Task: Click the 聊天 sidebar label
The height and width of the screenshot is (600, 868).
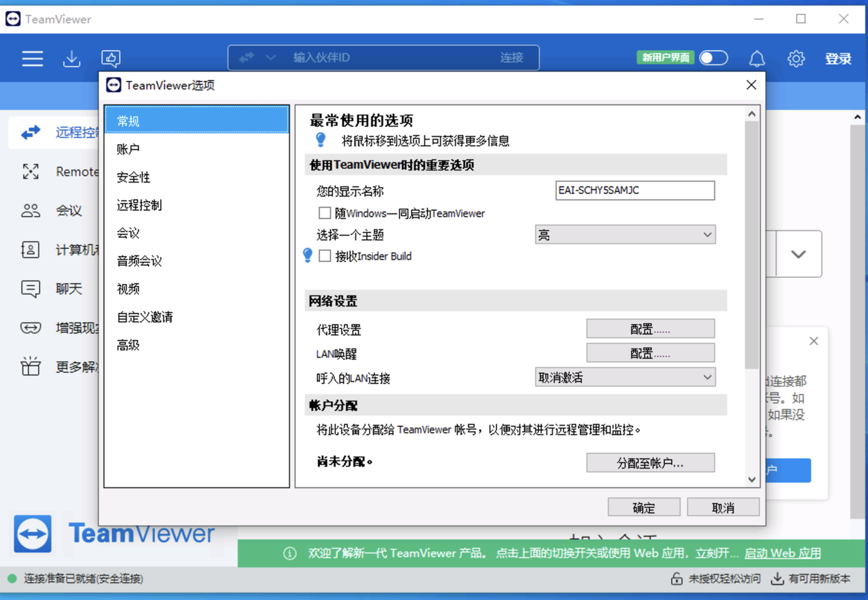Action: point(69,289)
